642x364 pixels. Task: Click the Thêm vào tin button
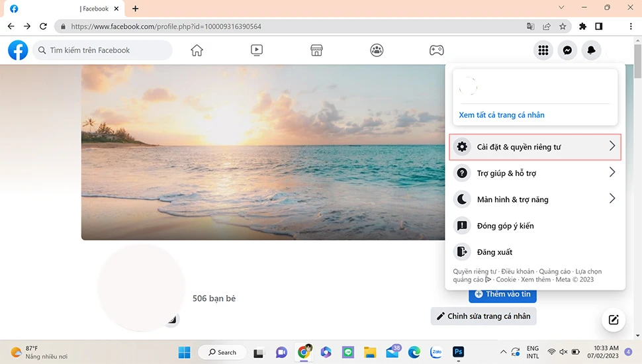coord(502,295)
